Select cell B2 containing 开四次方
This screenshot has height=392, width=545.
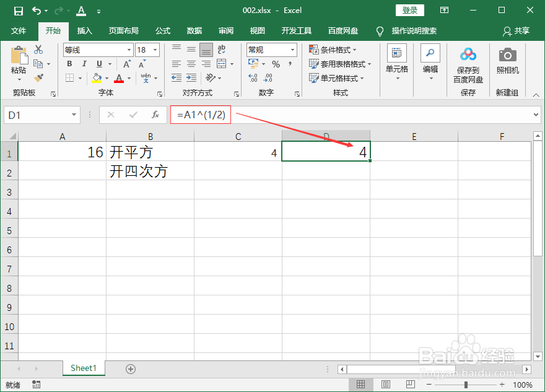point(150,171)
